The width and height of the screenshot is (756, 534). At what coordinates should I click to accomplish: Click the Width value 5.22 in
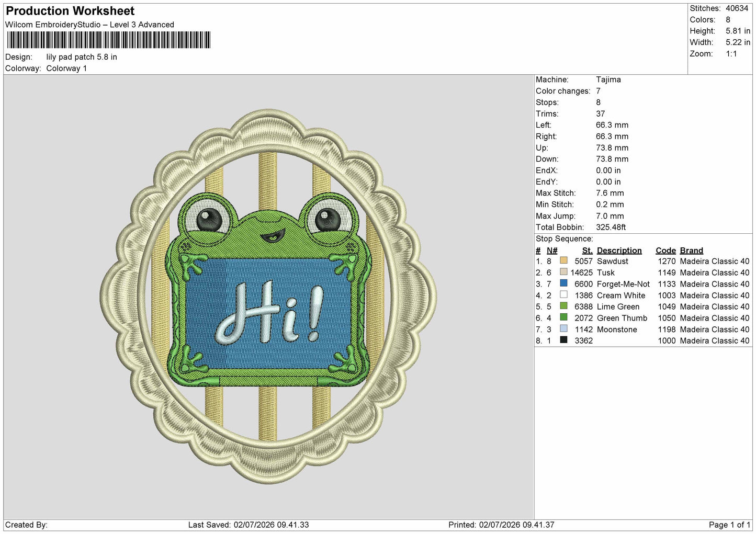coord(738,42)
